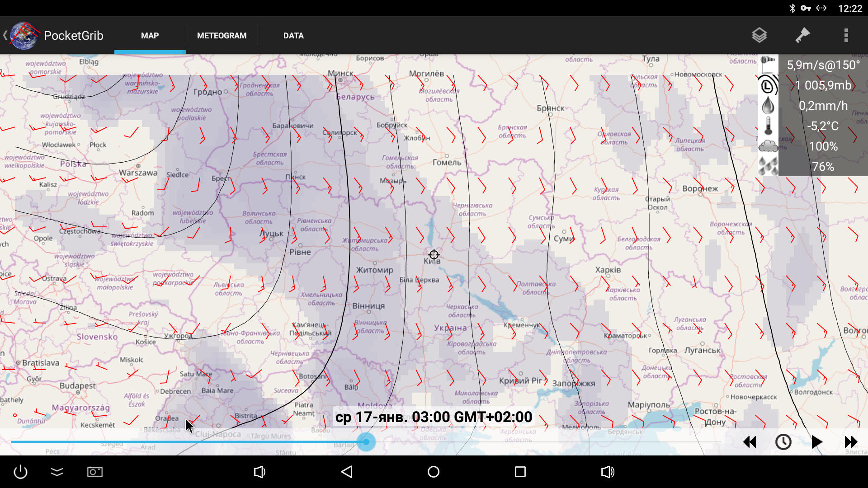Tap the pressure isobar icon

[768, 85]
